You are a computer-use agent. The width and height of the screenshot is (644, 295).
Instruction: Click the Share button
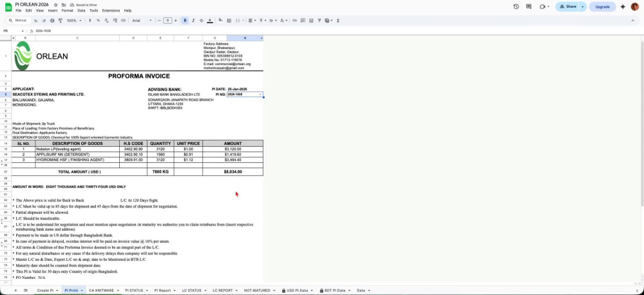pos(567,6)
